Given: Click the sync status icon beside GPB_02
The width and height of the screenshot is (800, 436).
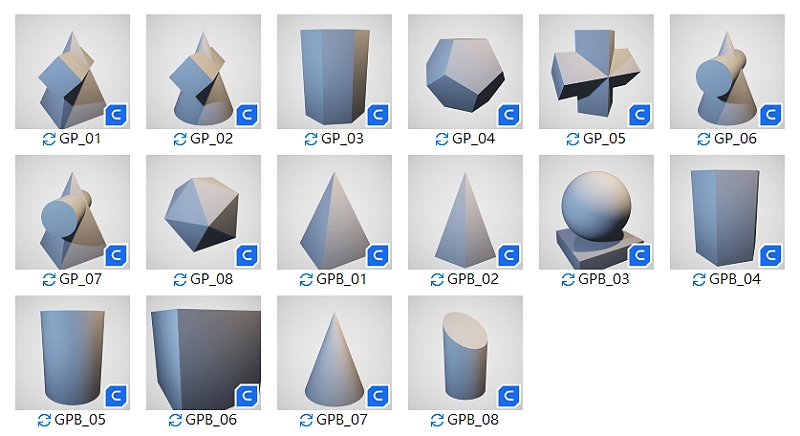Looking at the screenshot, I should pyautogui.click(x=437, y=279).
